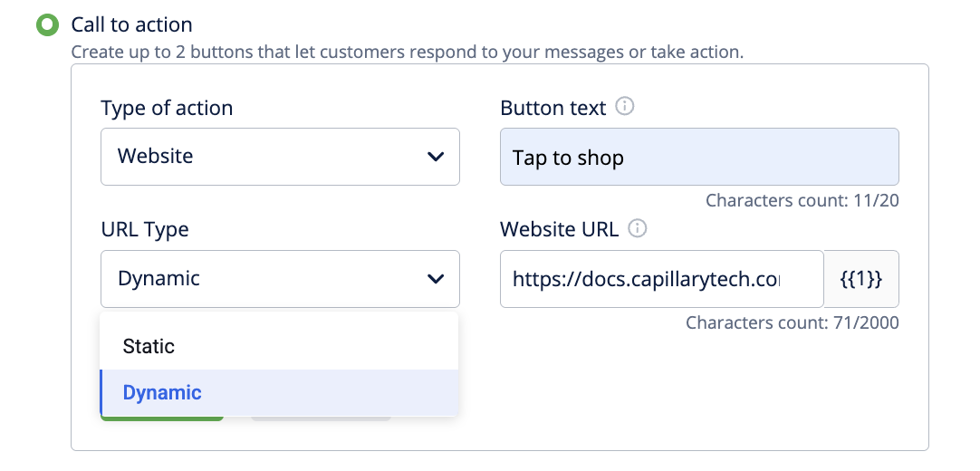Click the Call to action heading text
Viewport: 980px width, 471px height.
click(x=132, y=25)
